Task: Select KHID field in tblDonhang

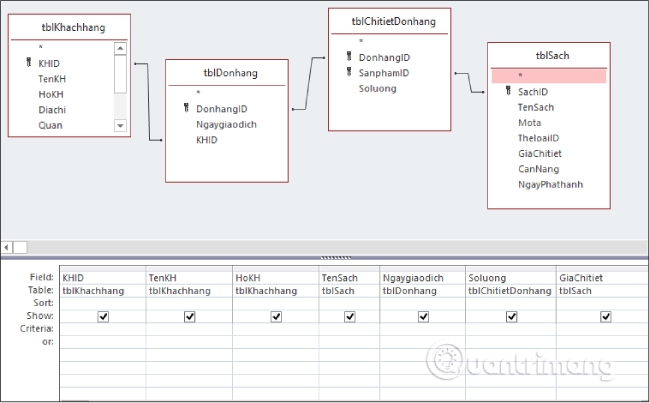Action: 207,140
